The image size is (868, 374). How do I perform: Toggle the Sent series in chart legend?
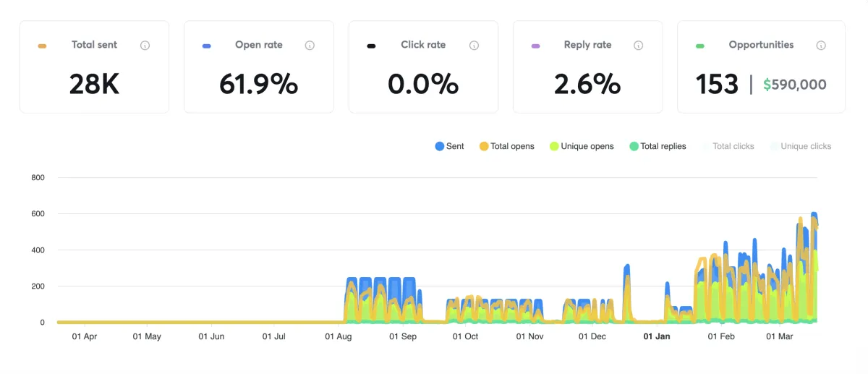tap(449, 146)
